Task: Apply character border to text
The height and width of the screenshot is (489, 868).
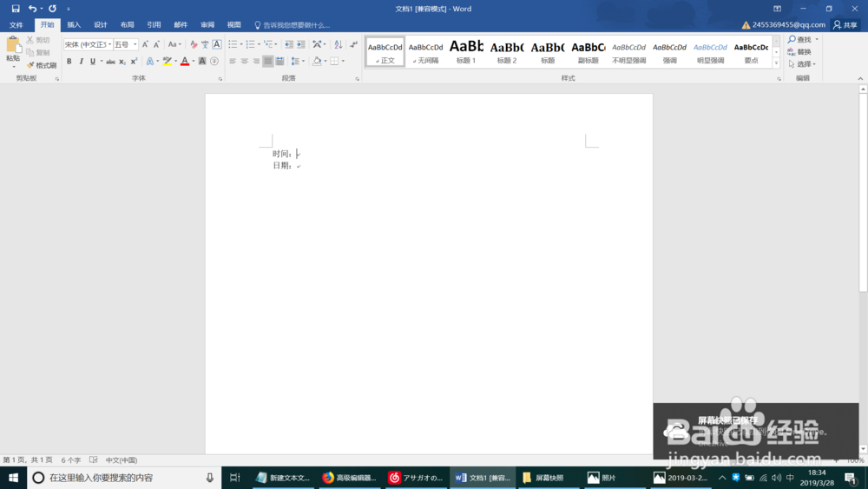Action: pos(216,44)
